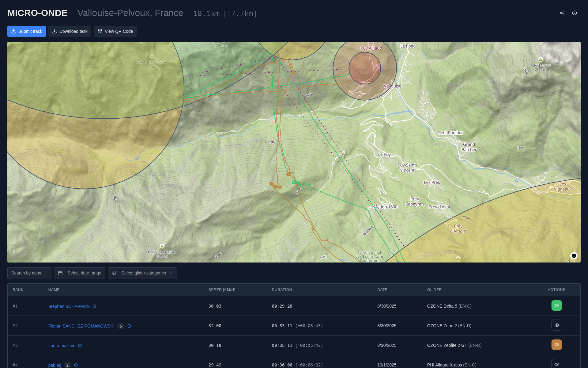Sort by the Speed column header
The height and width of the screenshot is (368, 588).
pos(222,290)
